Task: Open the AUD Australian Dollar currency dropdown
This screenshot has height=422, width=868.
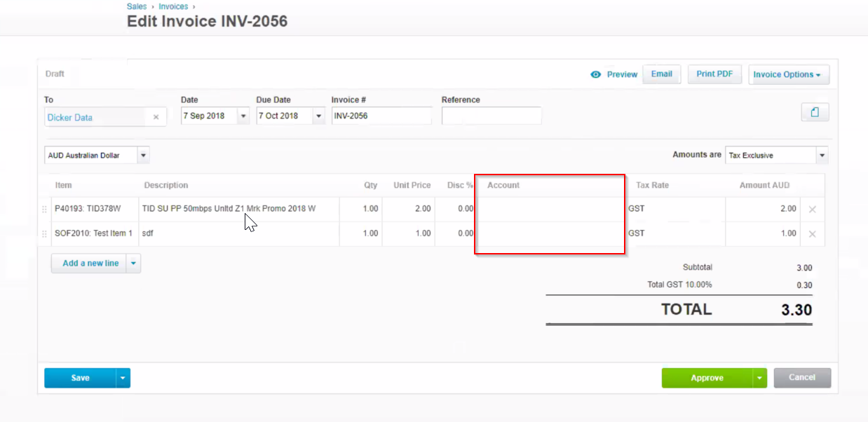Action: (143, 155)
